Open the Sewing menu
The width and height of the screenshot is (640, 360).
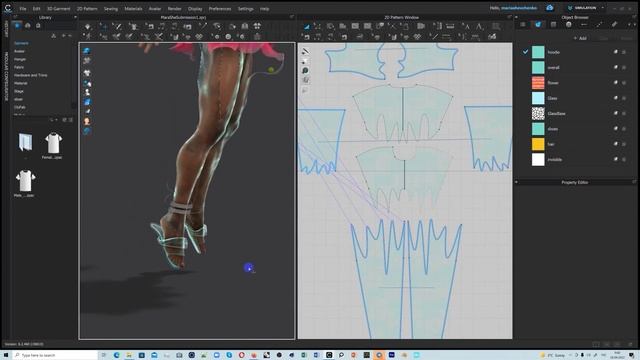(x=111, y=9)
